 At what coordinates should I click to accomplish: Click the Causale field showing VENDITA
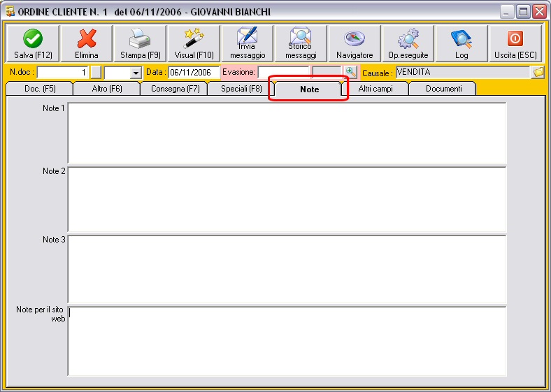(463, 73)
